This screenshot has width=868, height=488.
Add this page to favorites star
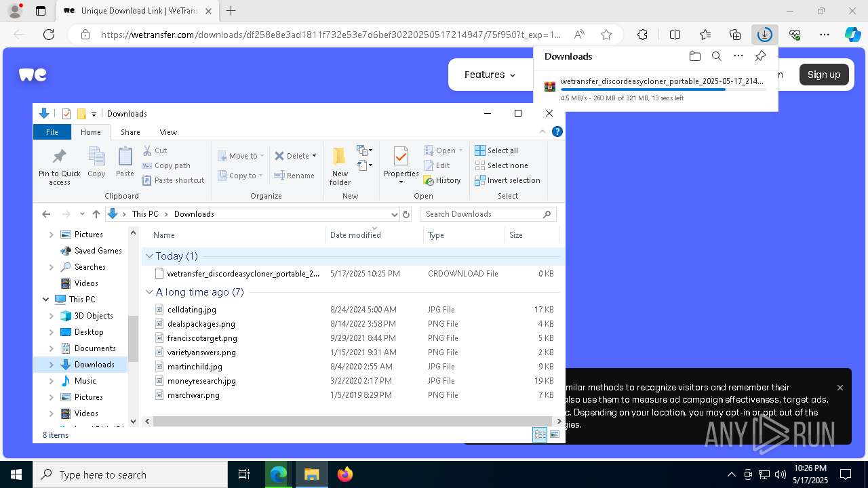(x=606, y=35)
